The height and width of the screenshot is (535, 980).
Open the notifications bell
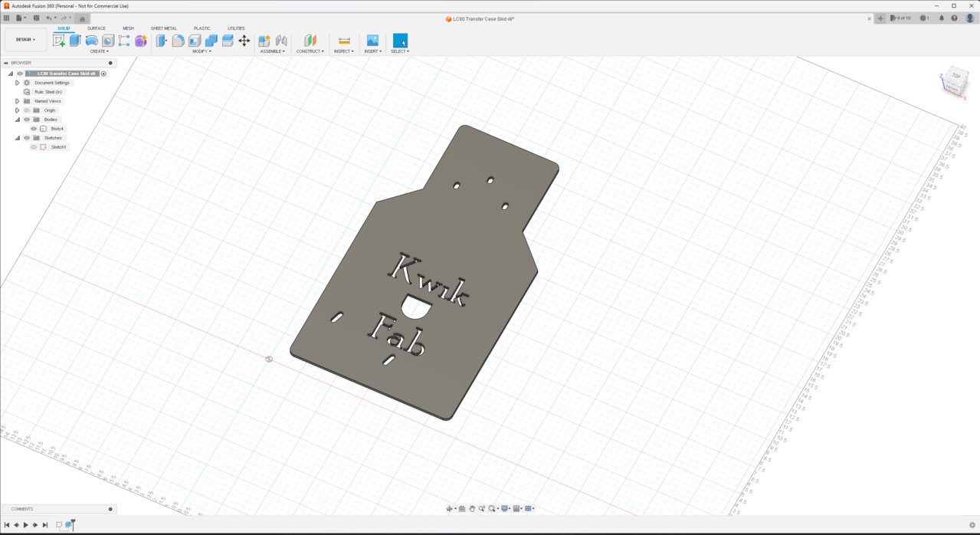coord(942,18)
